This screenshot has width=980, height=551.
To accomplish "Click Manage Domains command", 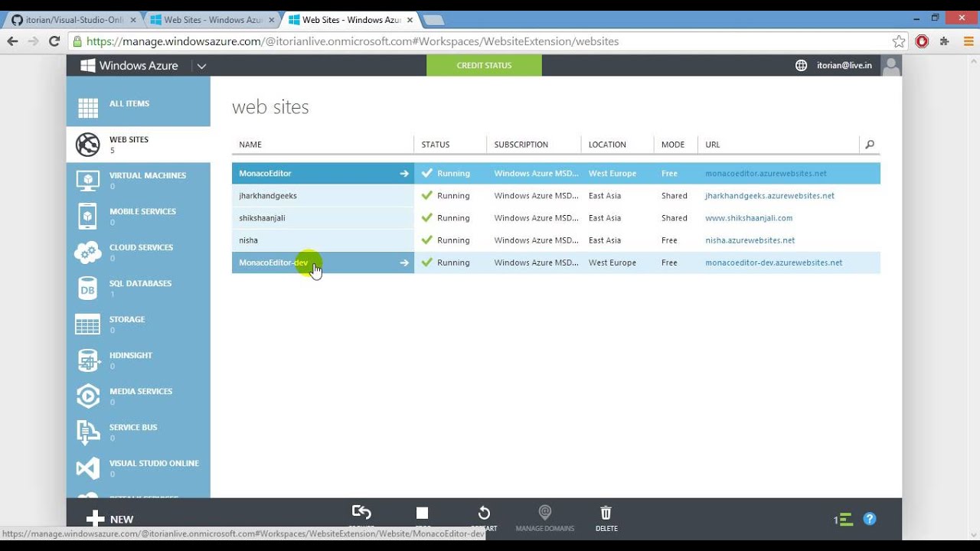I will click(545, 518).
